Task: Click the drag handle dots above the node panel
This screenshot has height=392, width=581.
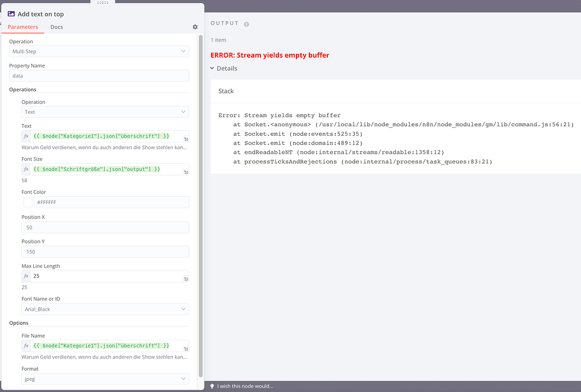Action: 104,3
